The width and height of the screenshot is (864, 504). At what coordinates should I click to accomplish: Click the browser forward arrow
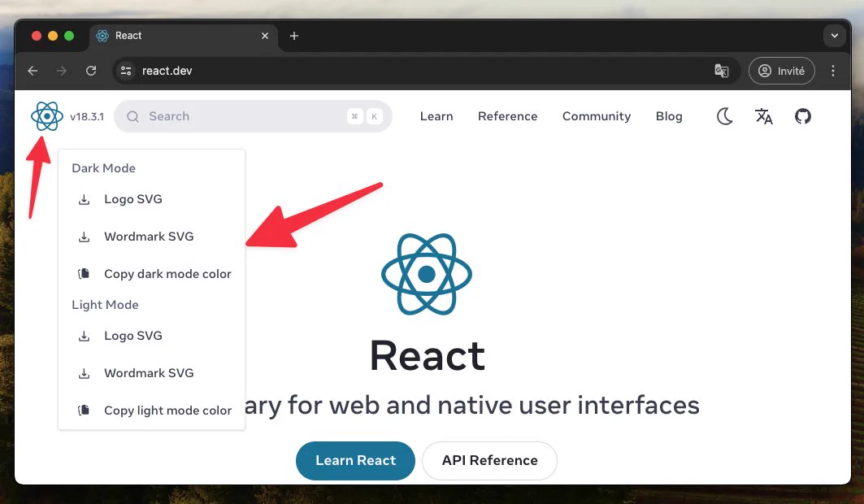click(x=62, y=71)
